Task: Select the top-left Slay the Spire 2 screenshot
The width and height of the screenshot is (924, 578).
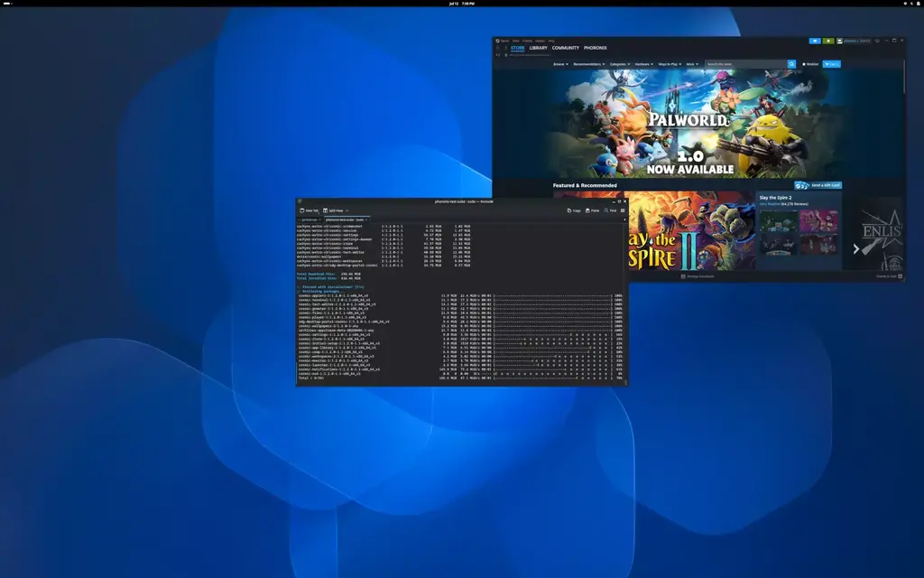Action: (x=779, y=220)
